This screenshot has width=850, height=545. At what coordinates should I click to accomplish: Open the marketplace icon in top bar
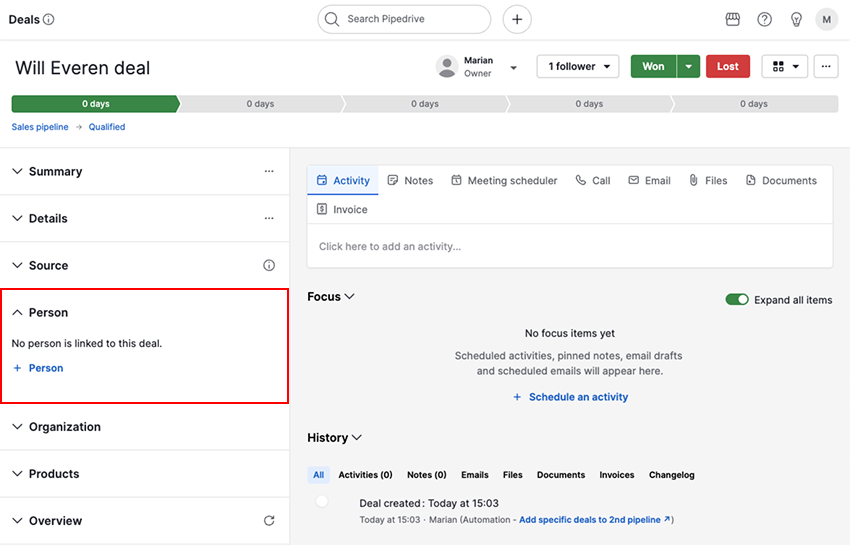coord(732,19)
